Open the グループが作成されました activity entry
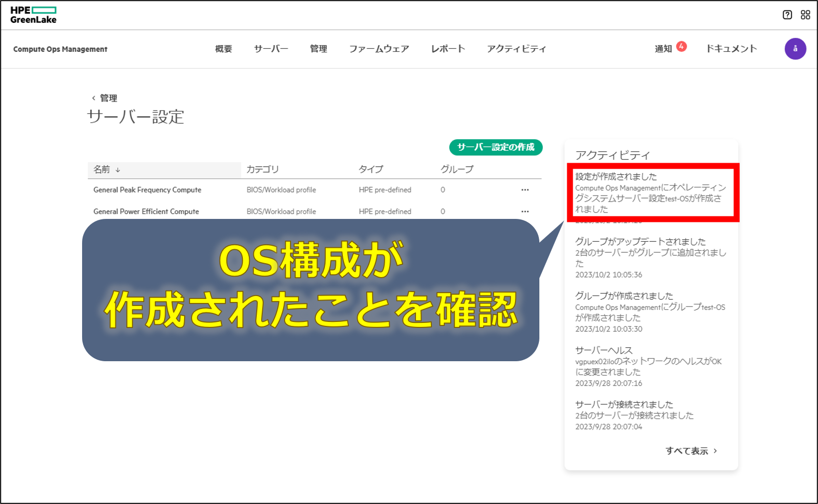 click(x=651, y=312)
